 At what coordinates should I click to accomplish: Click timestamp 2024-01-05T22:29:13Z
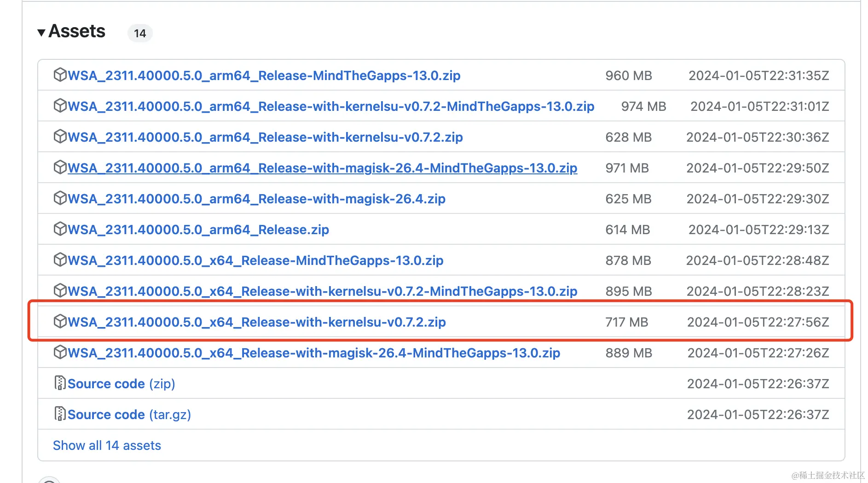tap(759, 230)
